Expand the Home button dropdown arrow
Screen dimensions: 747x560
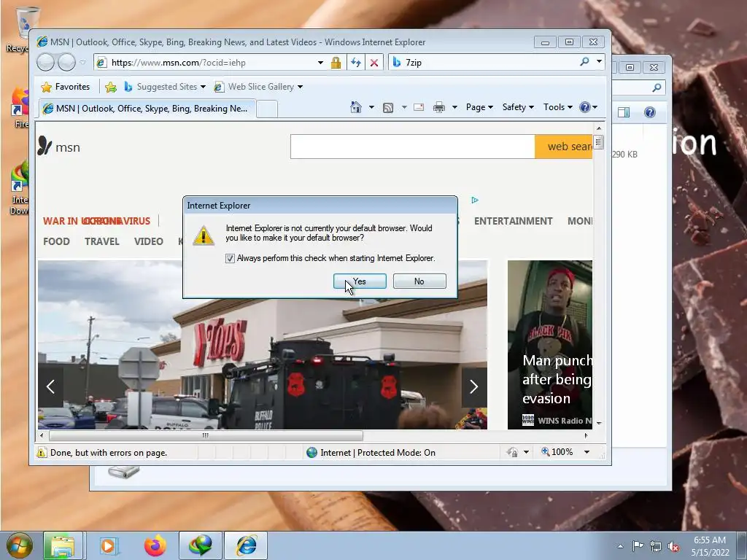(371, 107)
